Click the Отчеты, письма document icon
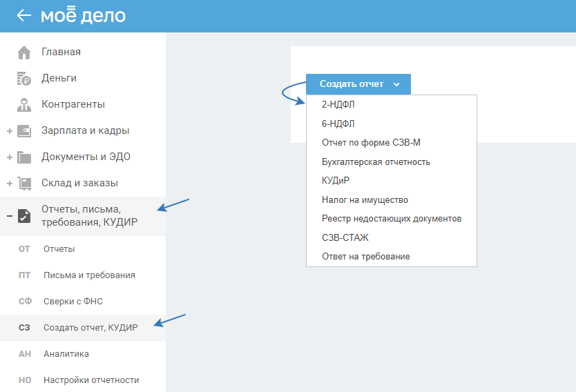Viewport: 576px width, 392px height. coord(24,216)
